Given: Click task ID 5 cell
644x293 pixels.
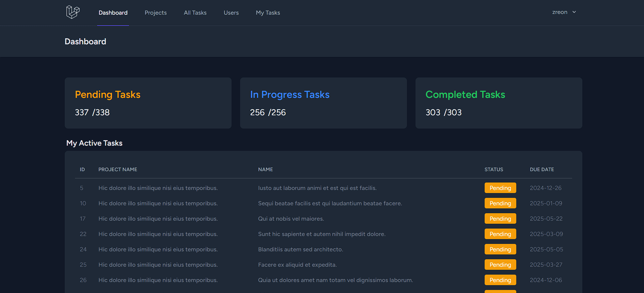Looking at the screenshot, I should pyautogui.click(x=82, y=188).
